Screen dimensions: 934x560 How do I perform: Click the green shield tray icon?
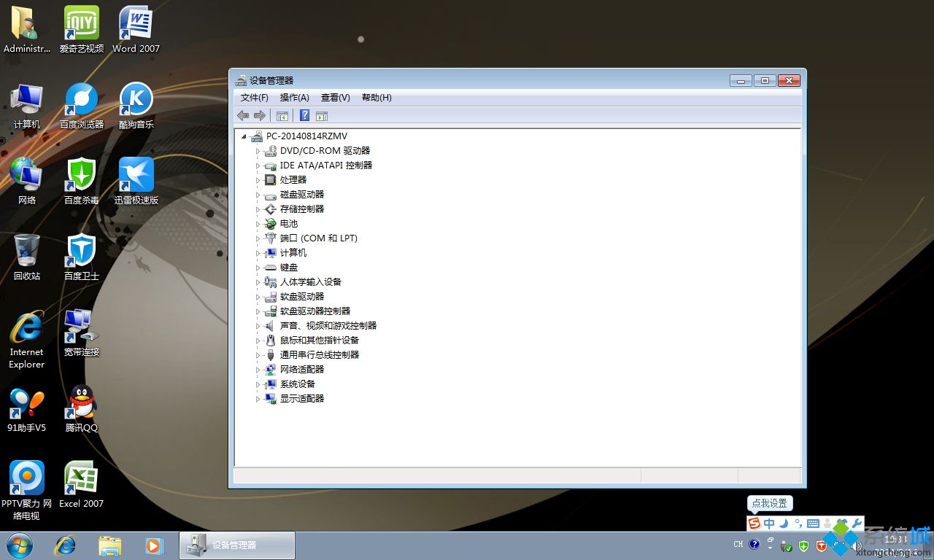(803, 545)
